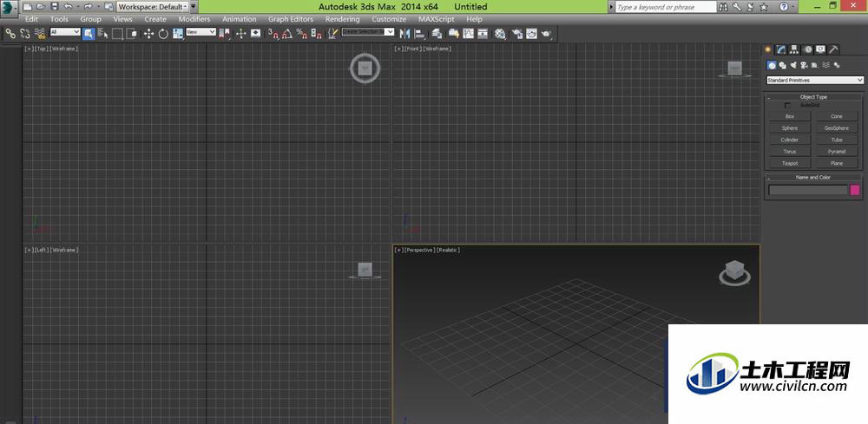868x424 pixels.
Task: Click the pink object color swatch
Action: point(855,190)
